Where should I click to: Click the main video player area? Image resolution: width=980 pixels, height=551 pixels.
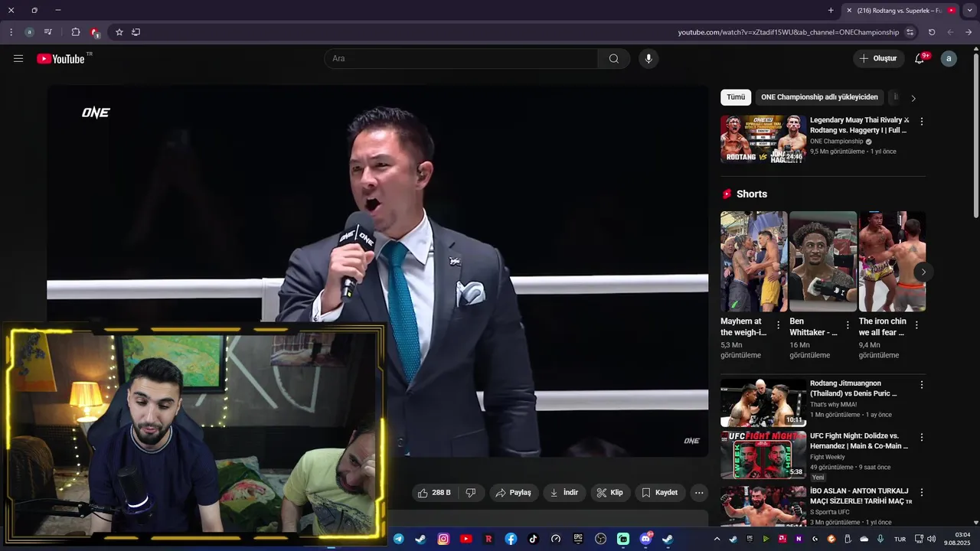[x=377, y=272]
